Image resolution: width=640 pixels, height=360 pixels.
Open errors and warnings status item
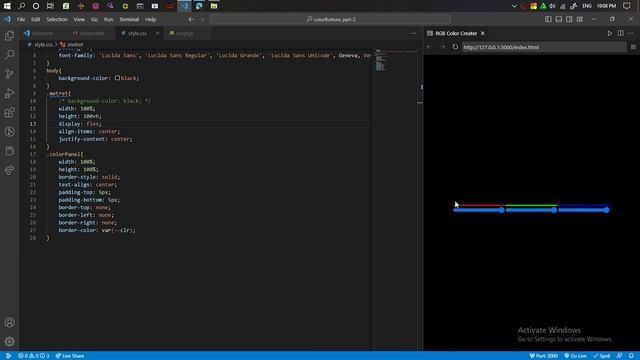pos(33,356)
